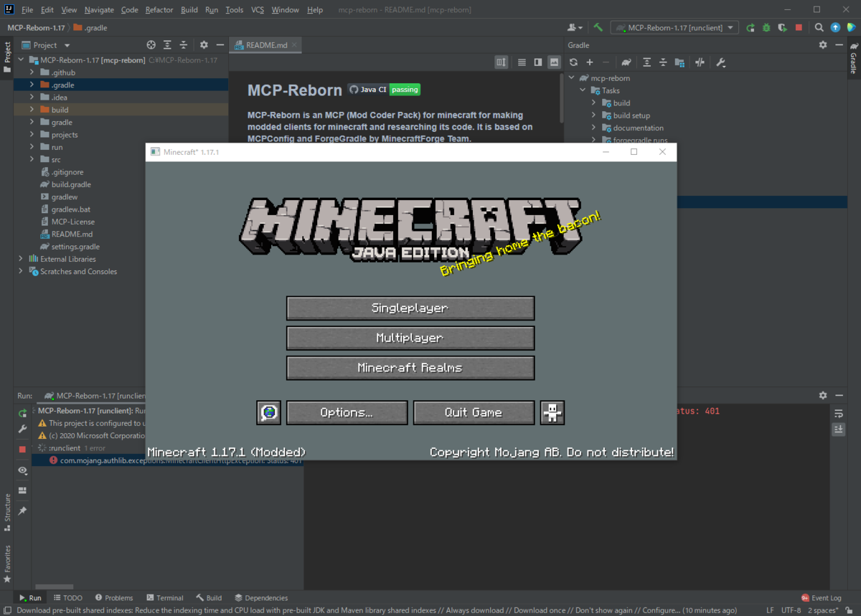
Task: Open the Dependencies tool tab
Action: click(x=260, y=597)
